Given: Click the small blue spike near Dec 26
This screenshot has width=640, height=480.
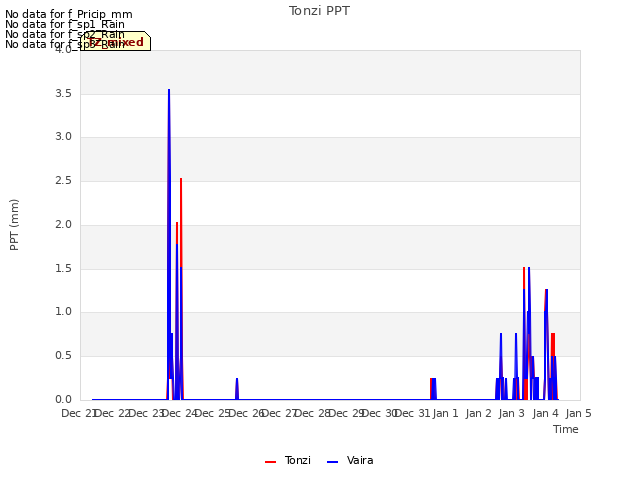Looking at the screenshot, I should (237, 388).
